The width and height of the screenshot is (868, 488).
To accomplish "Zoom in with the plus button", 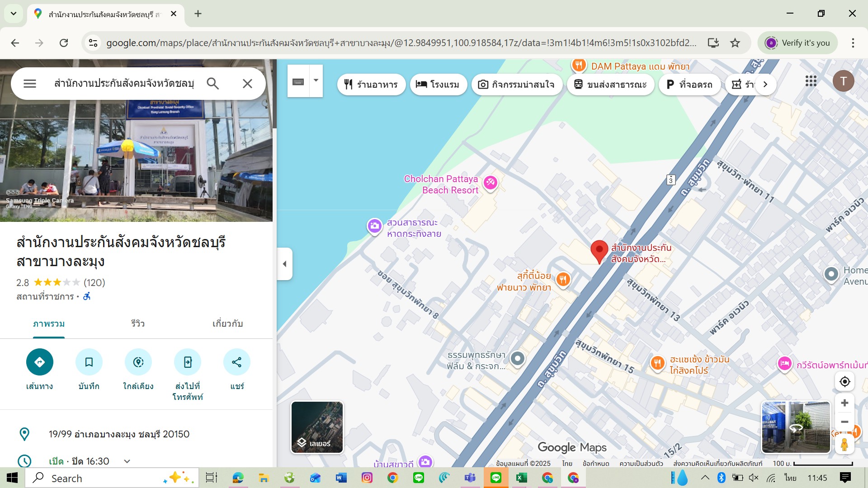I will coord(844,403).
